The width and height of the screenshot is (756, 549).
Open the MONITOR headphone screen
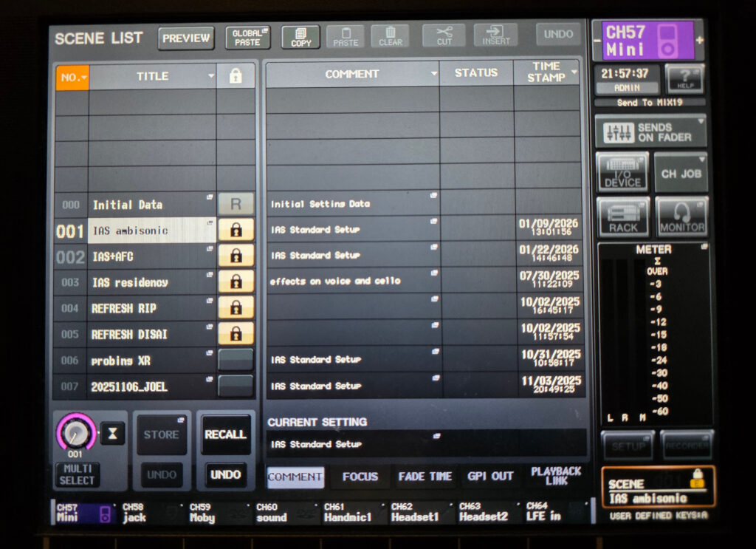[681, 217]
